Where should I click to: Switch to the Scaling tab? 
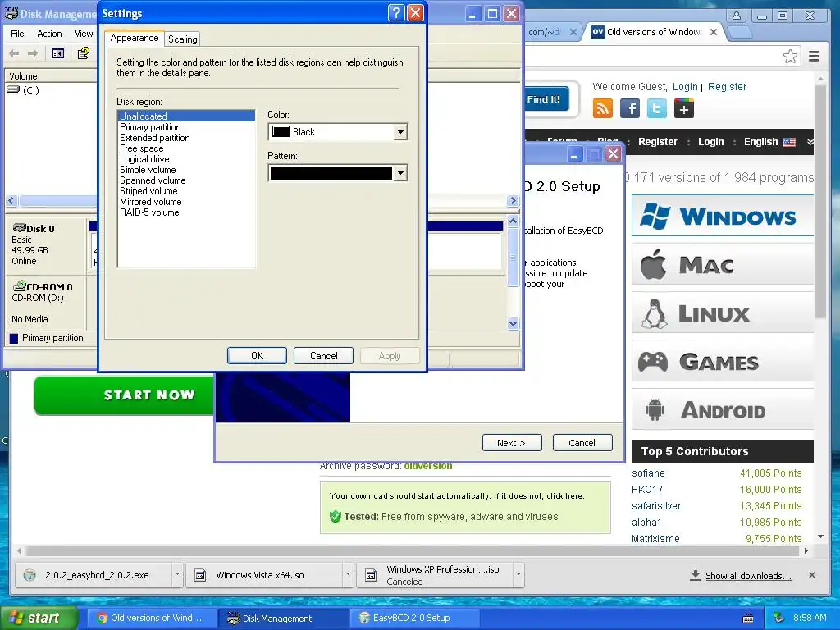tap(183, 39)
